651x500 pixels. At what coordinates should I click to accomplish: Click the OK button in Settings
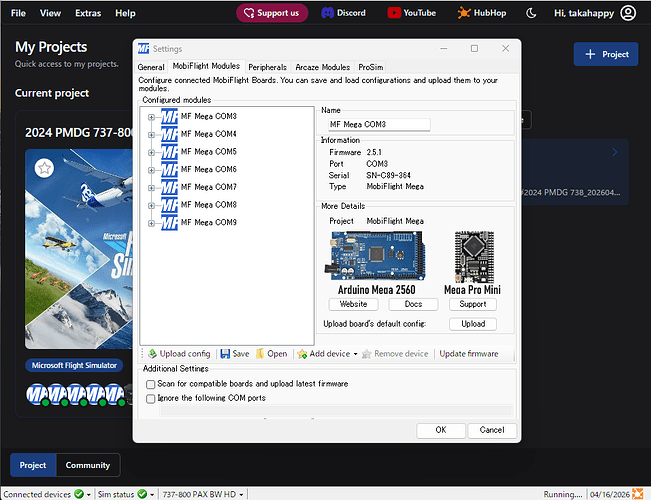441,430
